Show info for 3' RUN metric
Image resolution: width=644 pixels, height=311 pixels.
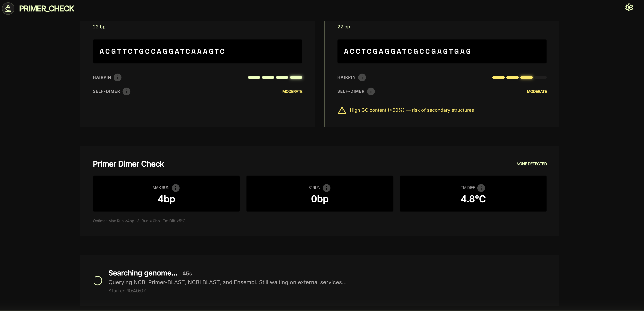click(326, 188)
